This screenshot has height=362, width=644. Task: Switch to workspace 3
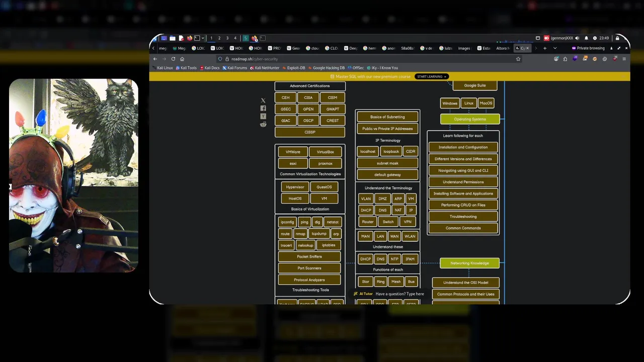tap(227, 38)
